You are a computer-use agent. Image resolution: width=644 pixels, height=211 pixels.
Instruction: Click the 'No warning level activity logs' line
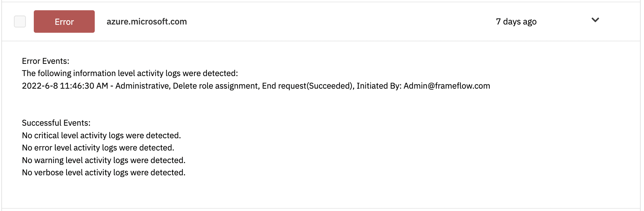pos(104,160)
